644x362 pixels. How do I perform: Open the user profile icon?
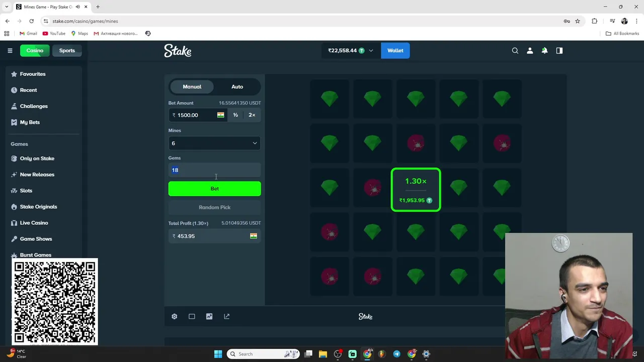[x=530, y=50]
